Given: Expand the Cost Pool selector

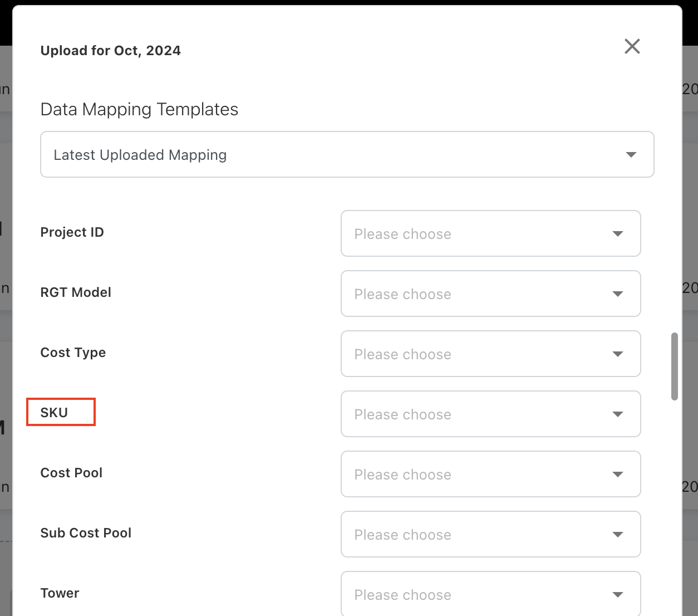Looking at the screenshot, I should [x=479, y=474].
